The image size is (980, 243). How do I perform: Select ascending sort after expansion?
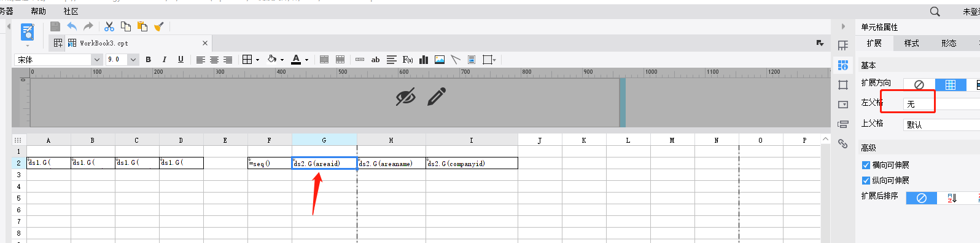pyautogui.click(x=952, y=198)
